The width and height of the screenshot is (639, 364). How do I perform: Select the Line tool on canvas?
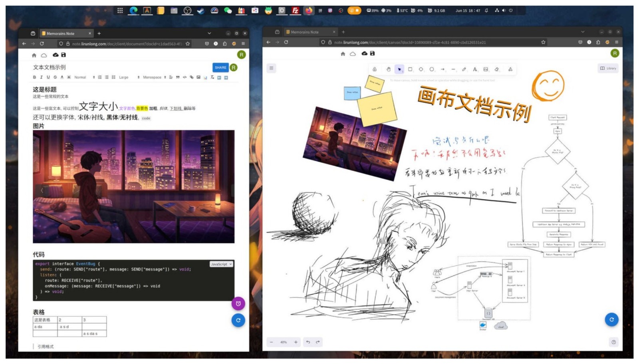[453, 69]
